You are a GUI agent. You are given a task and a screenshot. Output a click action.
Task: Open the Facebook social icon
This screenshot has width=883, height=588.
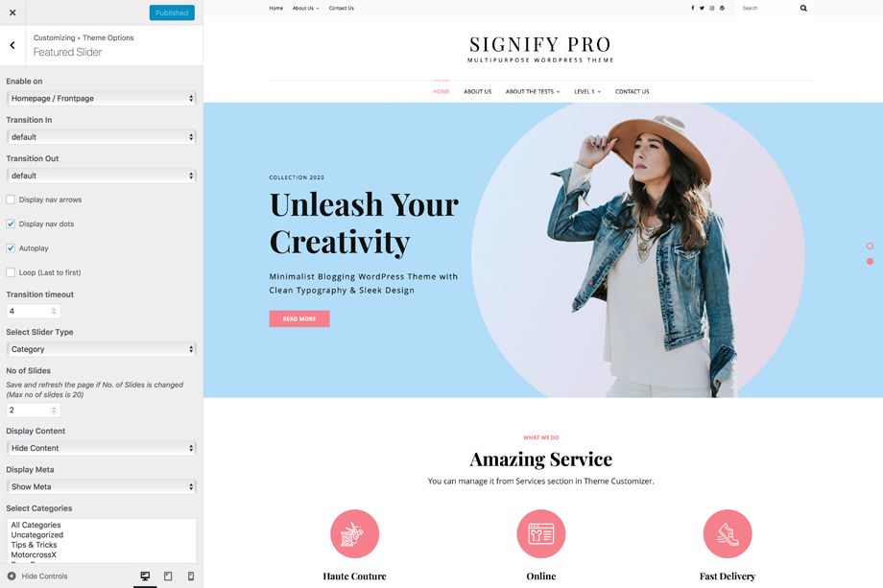[693, 8]
